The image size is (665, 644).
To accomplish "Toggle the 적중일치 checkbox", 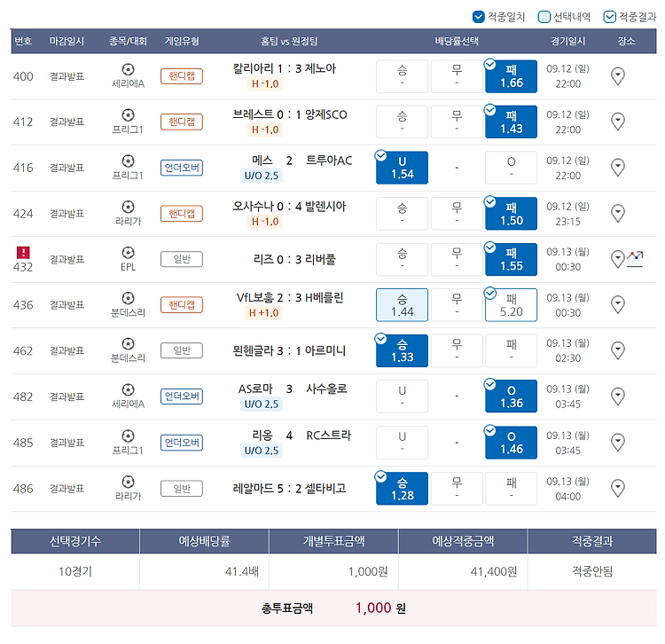I will pos(478,17).
